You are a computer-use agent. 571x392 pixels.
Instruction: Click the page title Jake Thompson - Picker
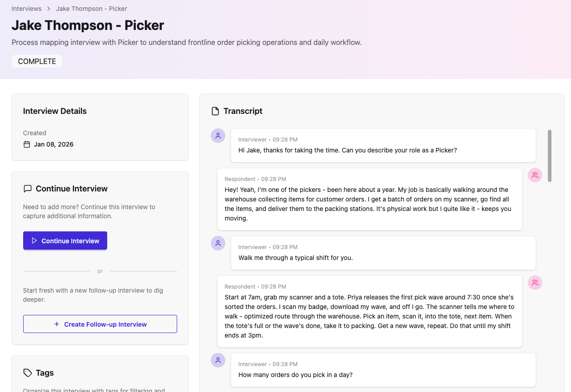click(x=88, y=25)
